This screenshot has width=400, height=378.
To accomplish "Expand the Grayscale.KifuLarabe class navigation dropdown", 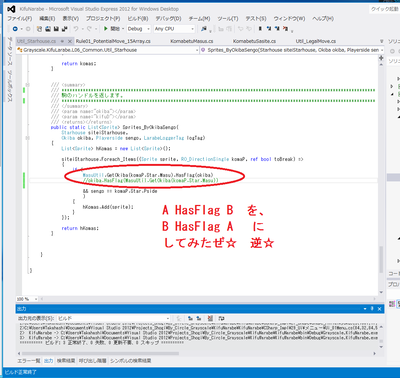I will coord(107,50).
